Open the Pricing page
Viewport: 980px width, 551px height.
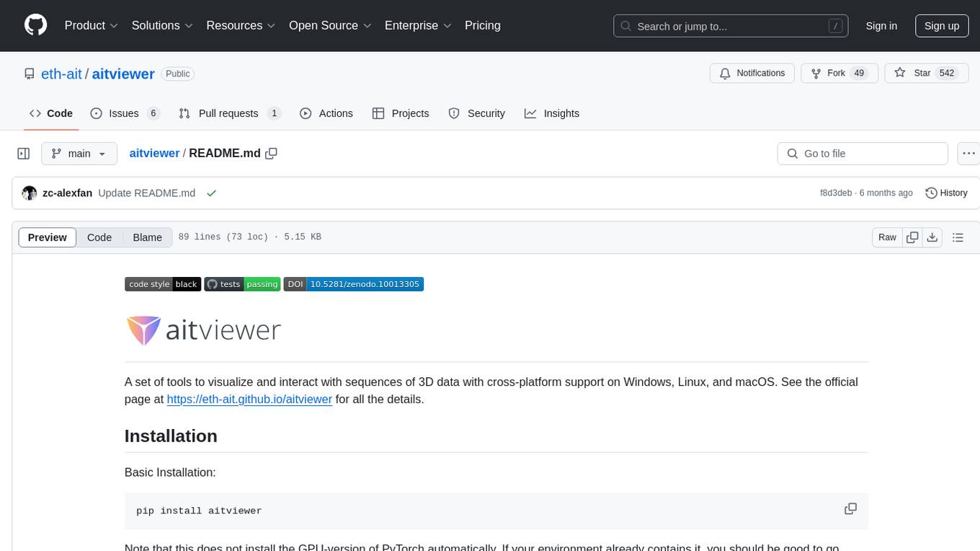(x=482, y=25)
